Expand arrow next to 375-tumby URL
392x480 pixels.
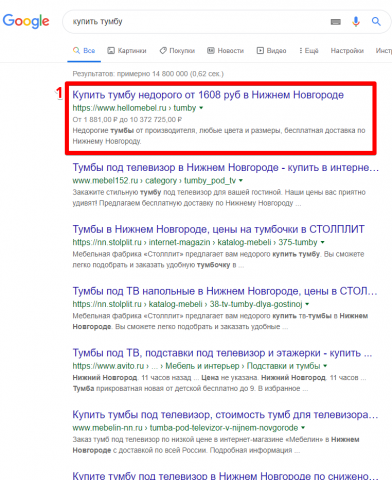coord(322,242)
